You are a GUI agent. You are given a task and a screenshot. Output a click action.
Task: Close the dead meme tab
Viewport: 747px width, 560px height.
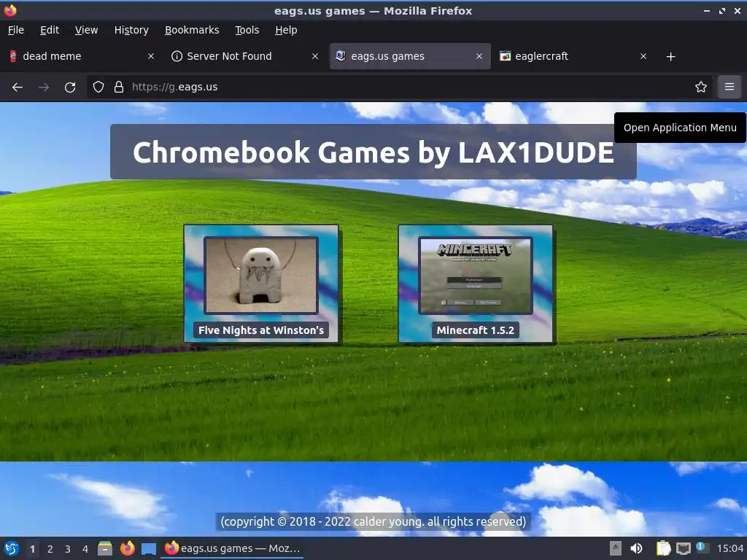click(x=151, y=56)
